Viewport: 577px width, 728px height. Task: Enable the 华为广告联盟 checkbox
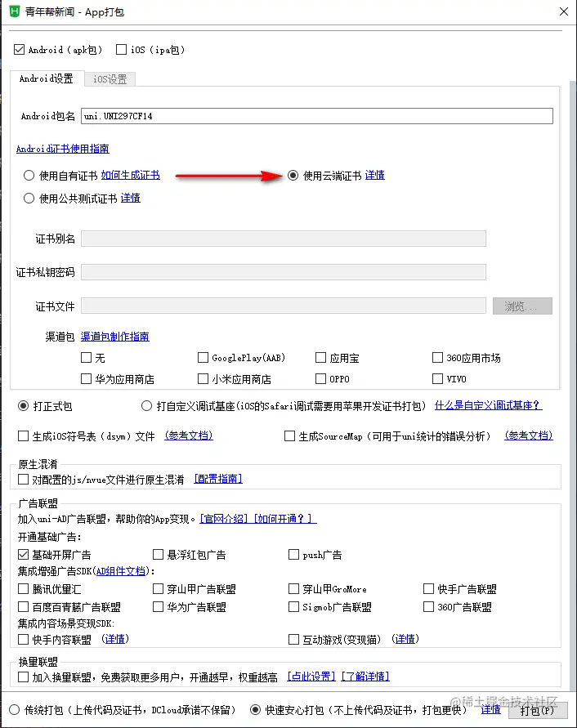point(158,606)
